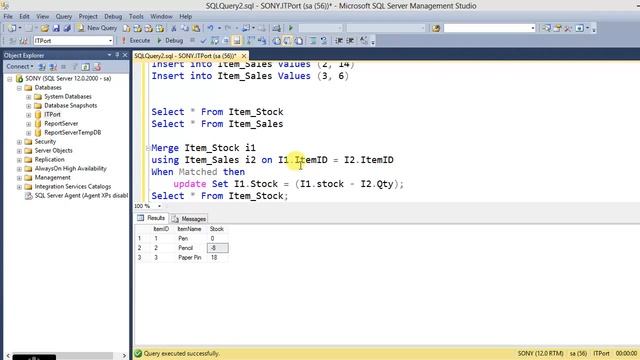
Task: Click the Increase Indent icon
Action: pos(350,41)
